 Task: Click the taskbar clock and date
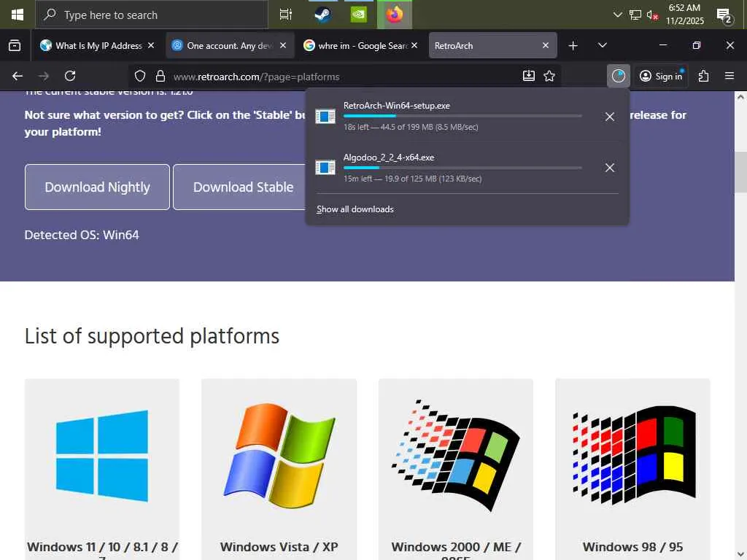[x=684, y=15]
